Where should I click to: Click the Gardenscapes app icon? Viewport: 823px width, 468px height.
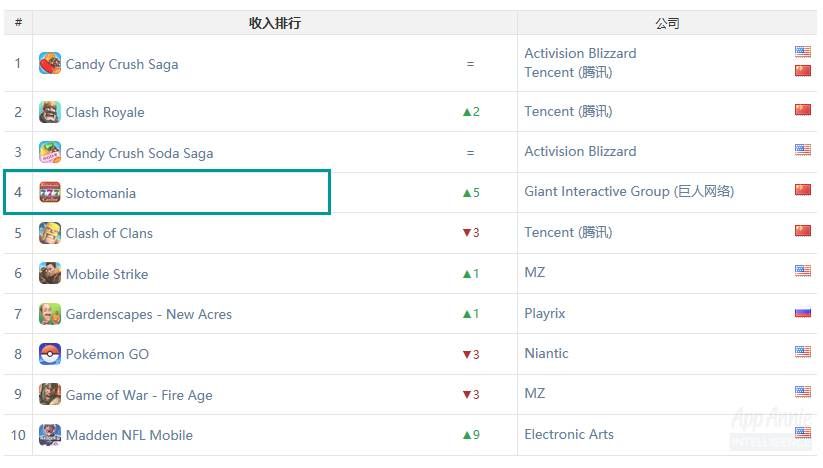50,314
